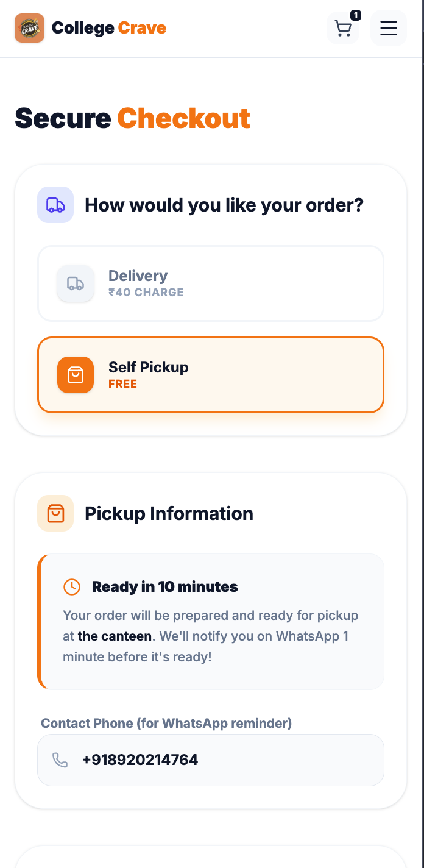Click the ₹40 CHARGE delivery fee label

[146, 293]
